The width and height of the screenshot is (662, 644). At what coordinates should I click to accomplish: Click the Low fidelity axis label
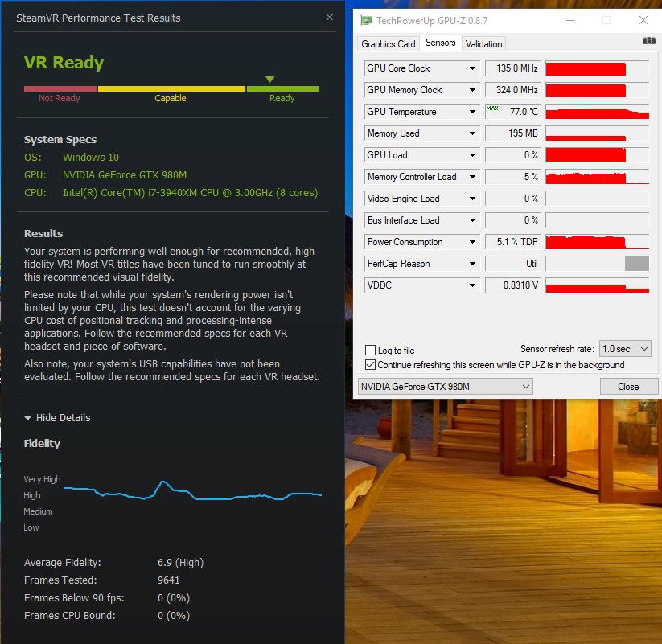coord(31,527)
